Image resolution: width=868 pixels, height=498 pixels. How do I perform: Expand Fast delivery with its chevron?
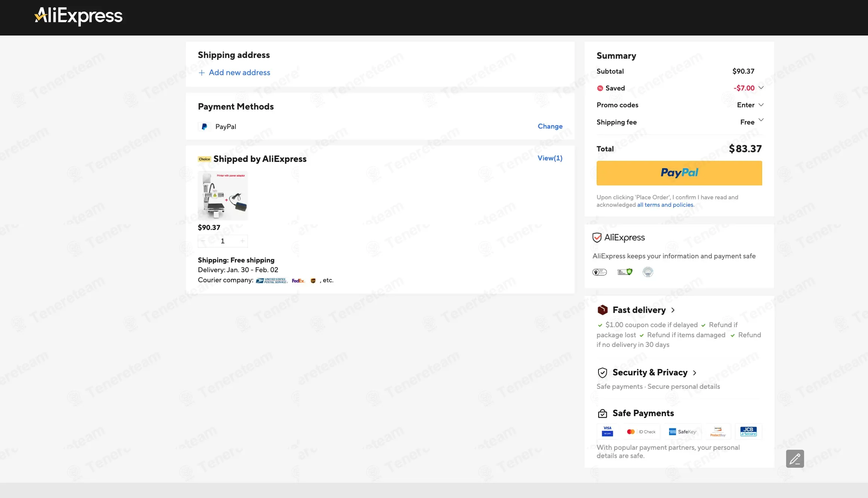click(x=673, y=310)
